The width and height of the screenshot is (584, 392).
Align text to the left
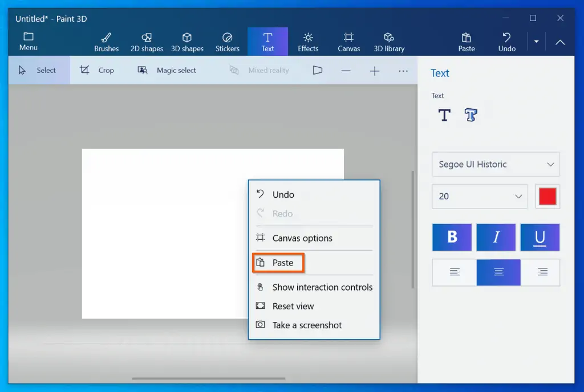[x=455, y=272]
